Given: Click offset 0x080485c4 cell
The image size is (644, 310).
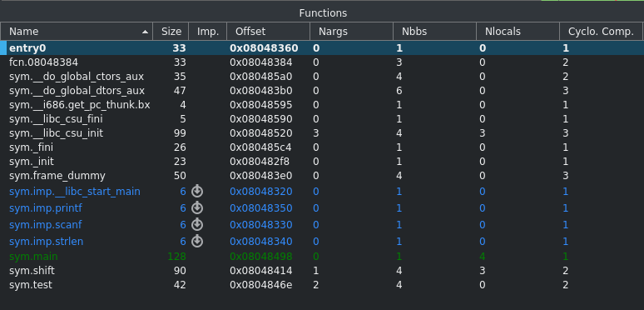Looking at the screenshot, I should coord(260,147).
